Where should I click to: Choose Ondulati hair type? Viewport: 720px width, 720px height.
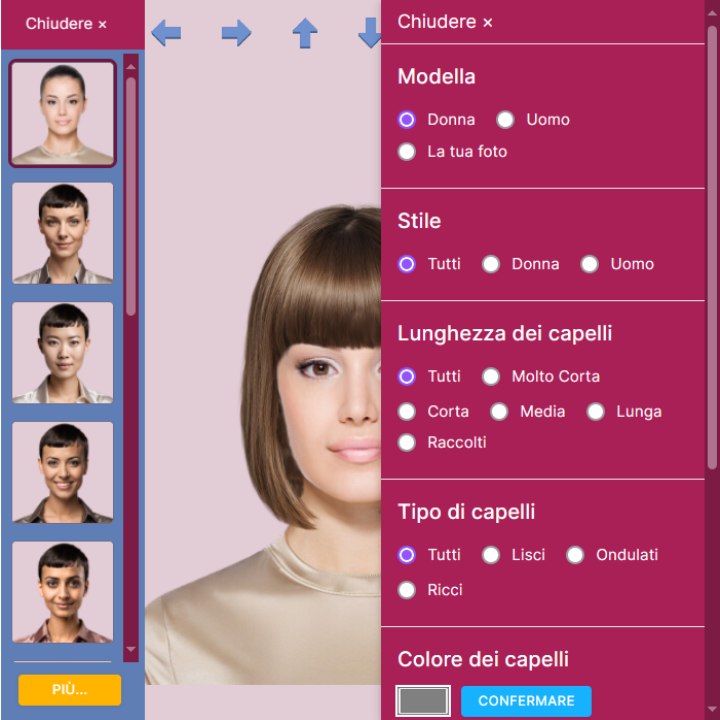[575, 555]
